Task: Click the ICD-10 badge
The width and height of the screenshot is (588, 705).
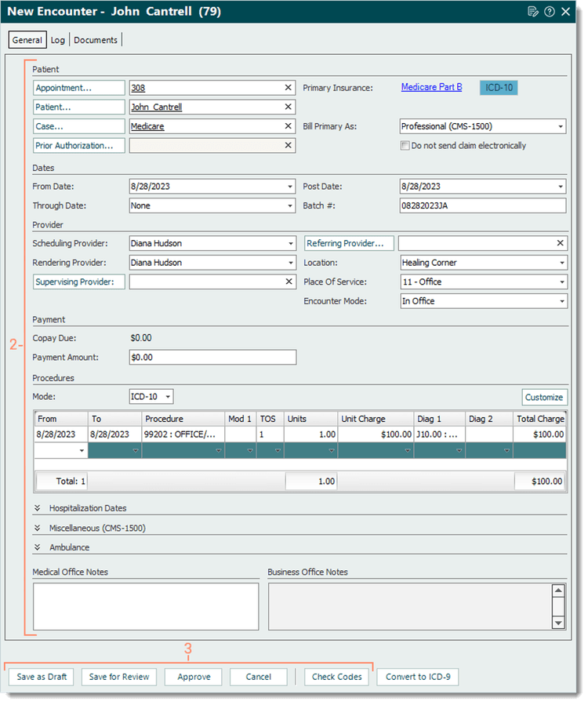Action: tap(499, 88)
